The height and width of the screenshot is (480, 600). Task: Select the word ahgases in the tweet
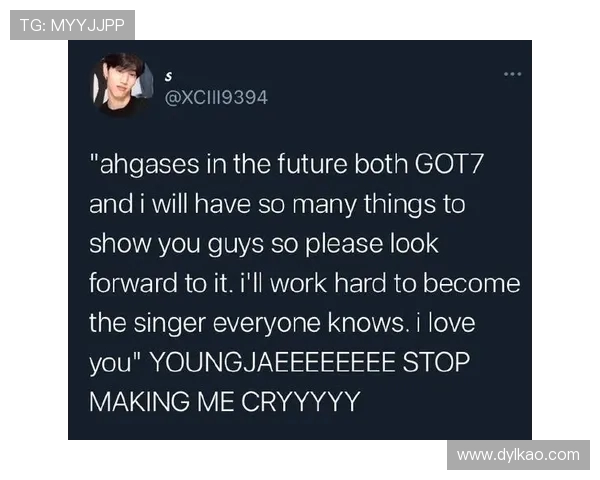click(x=149, y=165)
